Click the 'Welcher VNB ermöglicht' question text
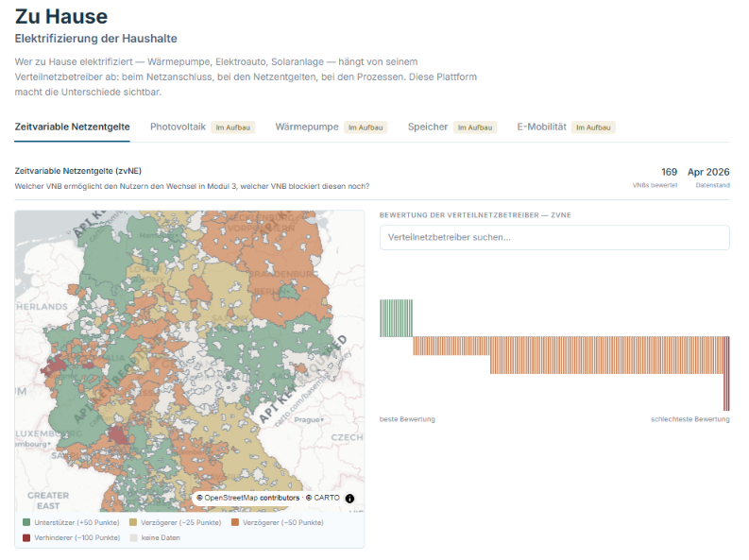 click(192, 186)
